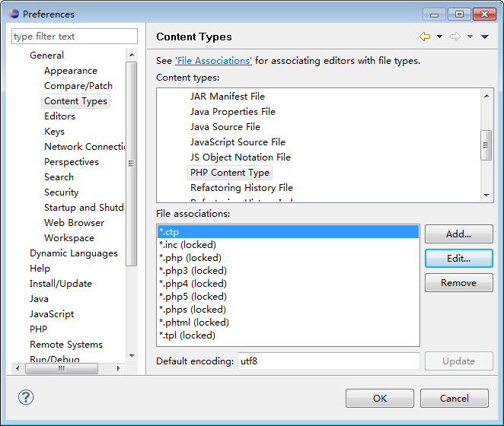This screenshot has width=504, height=426.
Task: Open the Editors preference page
Action: coord(59,116)
